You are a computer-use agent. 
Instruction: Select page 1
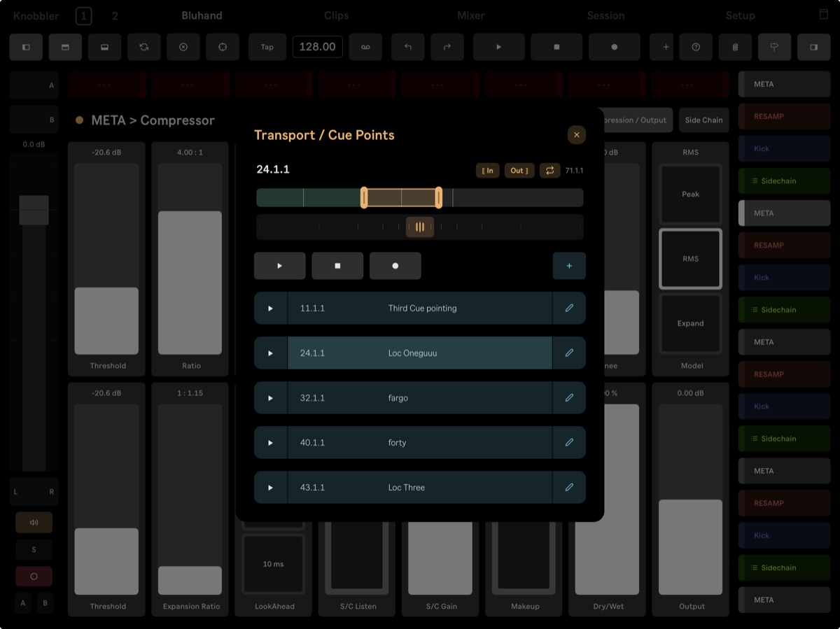tap(83, 15)
